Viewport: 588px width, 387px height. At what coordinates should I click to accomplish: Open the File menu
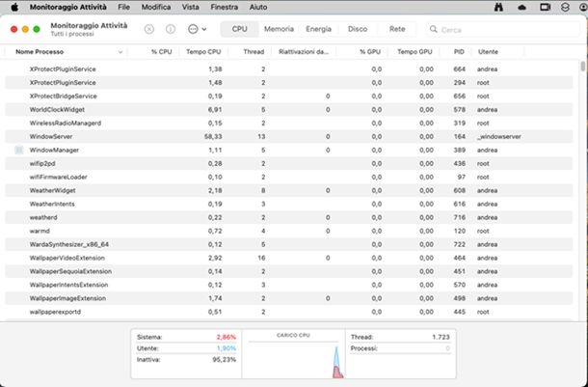[123, 7]
